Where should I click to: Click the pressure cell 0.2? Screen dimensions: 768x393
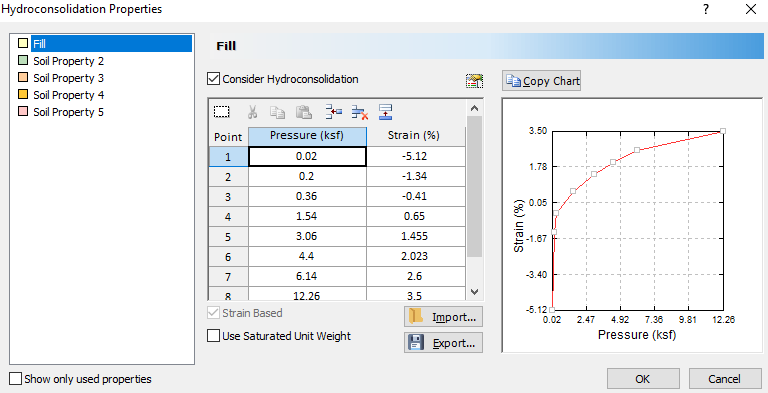click(x=307, y=176)
